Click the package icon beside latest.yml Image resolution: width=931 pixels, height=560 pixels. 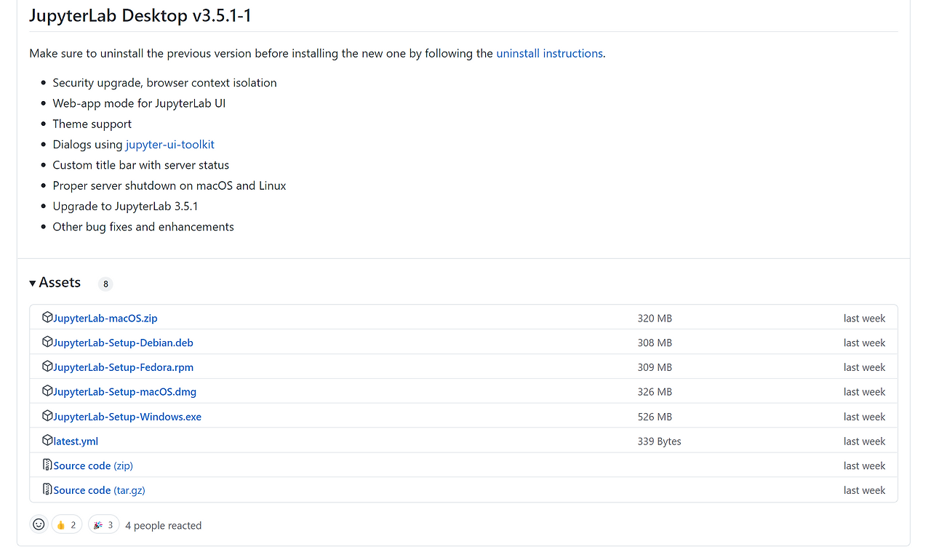(47, 441)
